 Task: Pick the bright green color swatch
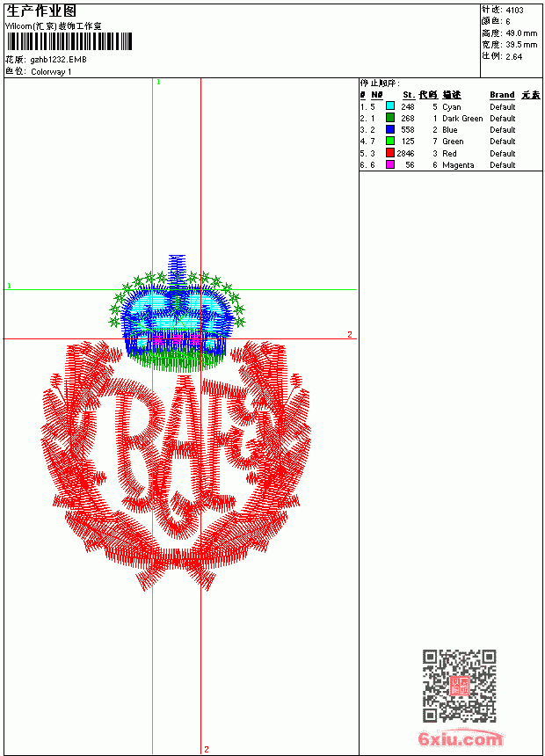pyautogui.click(x=390, y=141)
